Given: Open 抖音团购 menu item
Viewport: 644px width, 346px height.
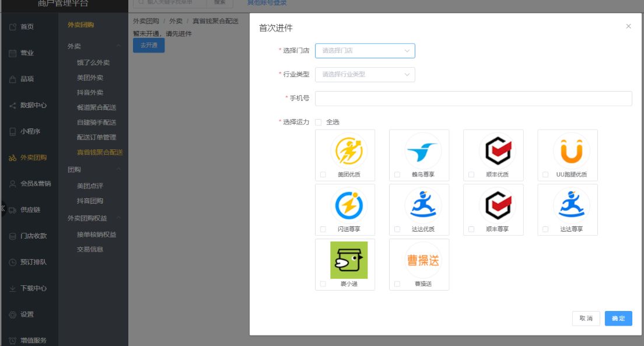Looking at the screenshot, I should pos(90,201).
